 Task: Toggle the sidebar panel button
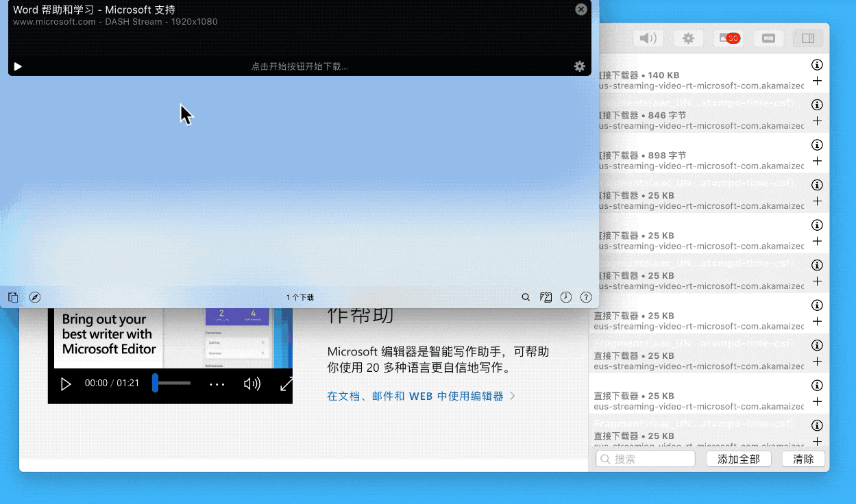[x=808, y=38]
